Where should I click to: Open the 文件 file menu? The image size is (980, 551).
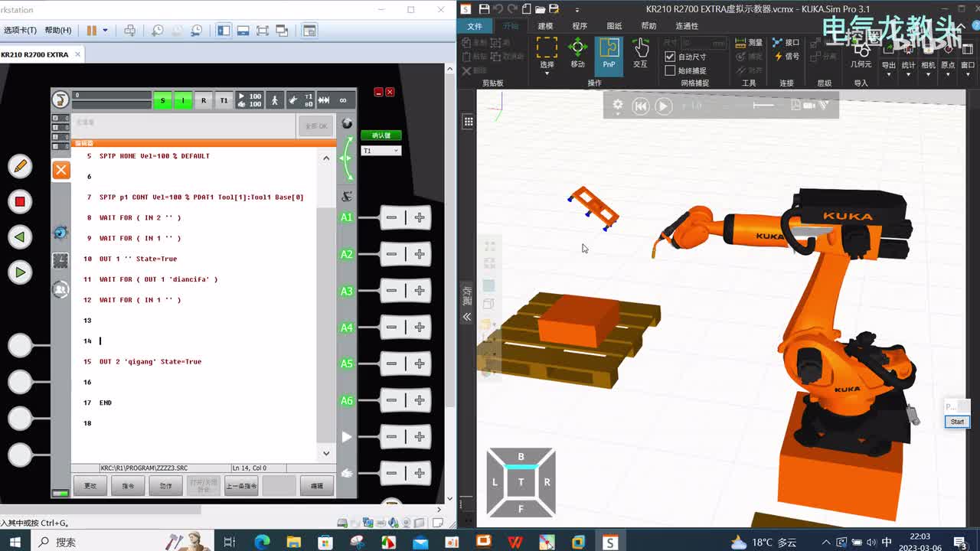[475, 26]
